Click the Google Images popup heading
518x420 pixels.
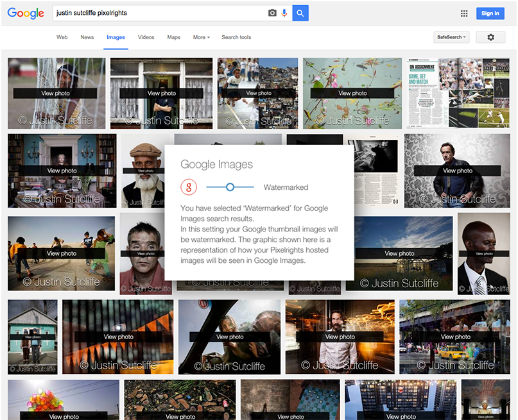coord(217,164)
